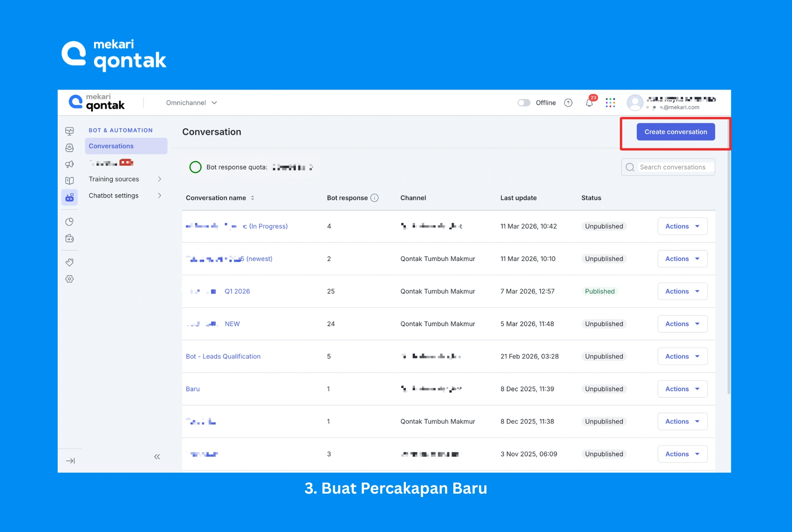Open the notifications bell icon
Viewport: 792px width, 532px height.
[589, 103]
